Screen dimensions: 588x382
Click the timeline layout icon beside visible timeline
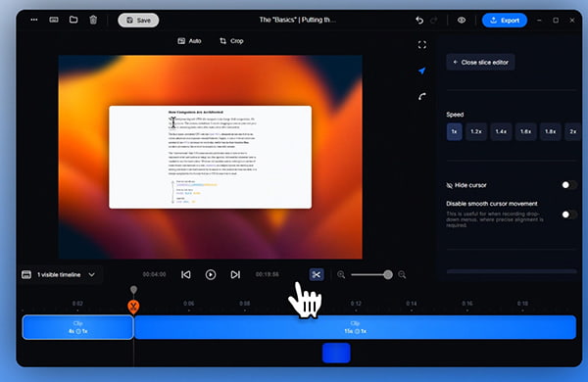click(26, 275)
